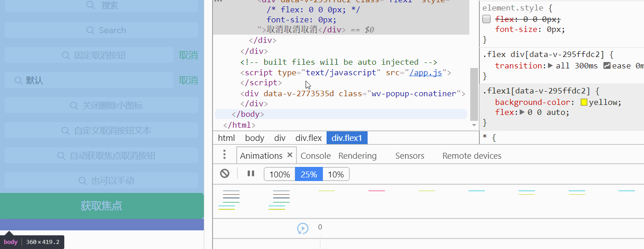
Task: Click the ellipsis at top of DOM tree
Action: pos(218,2)
